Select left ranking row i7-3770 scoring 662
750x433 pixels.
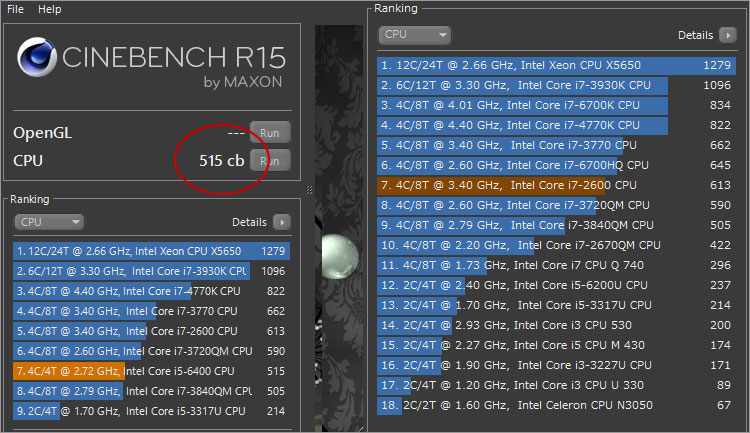[x=151, y=311]
